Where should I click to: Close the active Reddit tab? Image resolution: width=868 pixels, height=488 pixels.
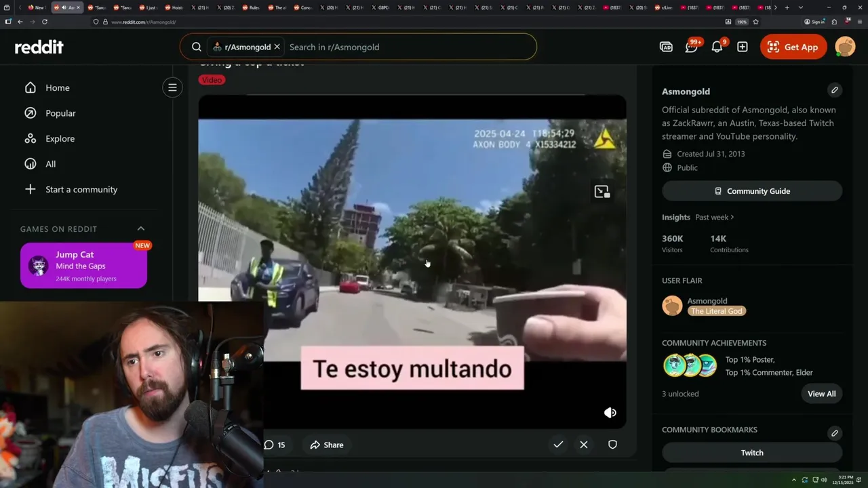78,7
